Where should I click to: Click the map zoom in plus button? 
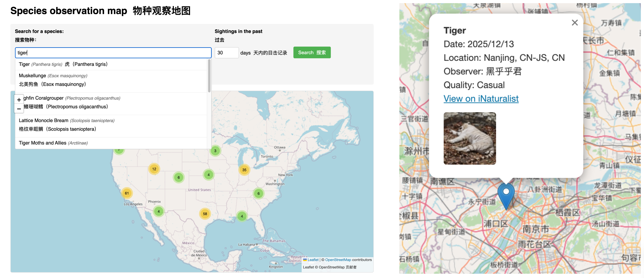[x=19, y=100]
